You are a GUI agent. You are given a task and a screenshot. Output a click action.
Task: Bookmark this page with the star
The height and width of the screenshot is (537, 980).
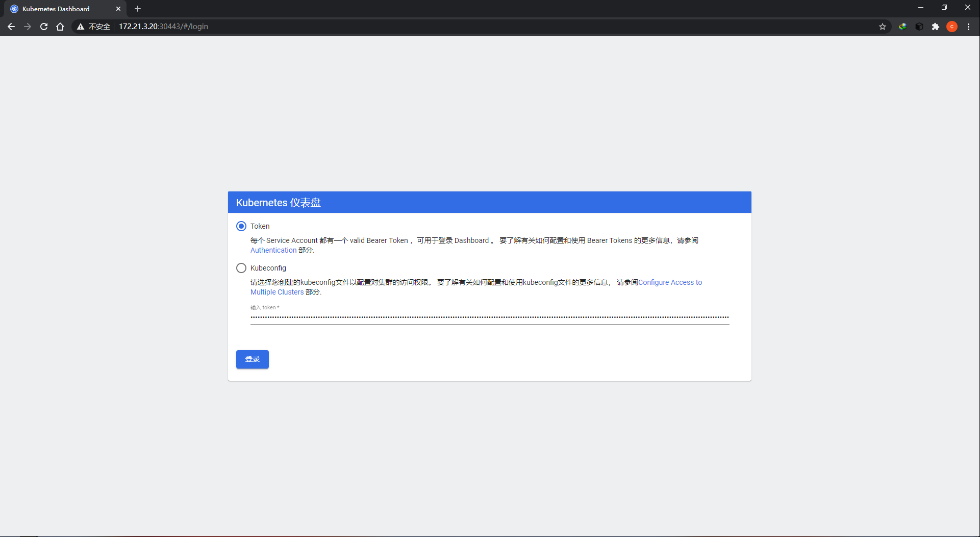(x=883, y=27)
